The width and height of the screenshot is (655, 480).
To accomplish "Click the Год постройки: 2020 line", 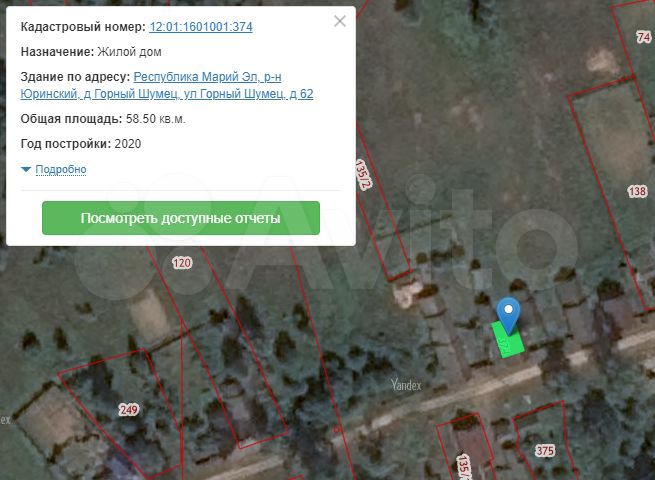I will (x=81, y=144).
